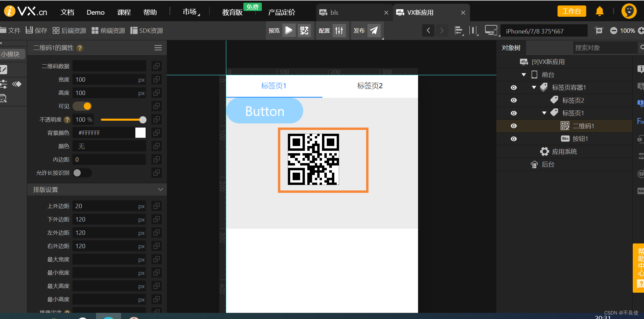Click the double-arrow diamond collapse icon
The height and width of the screenshot is (319, 644).
(17, 84)
